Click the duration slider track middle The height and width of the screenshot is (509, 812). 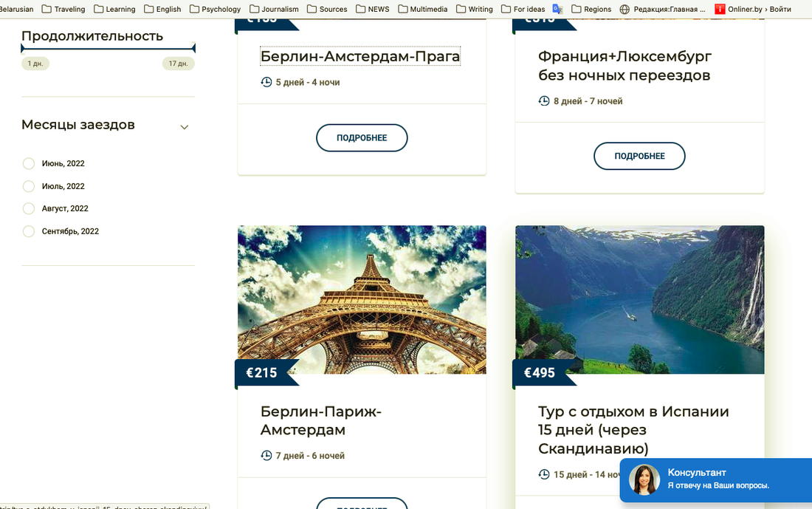108,49
